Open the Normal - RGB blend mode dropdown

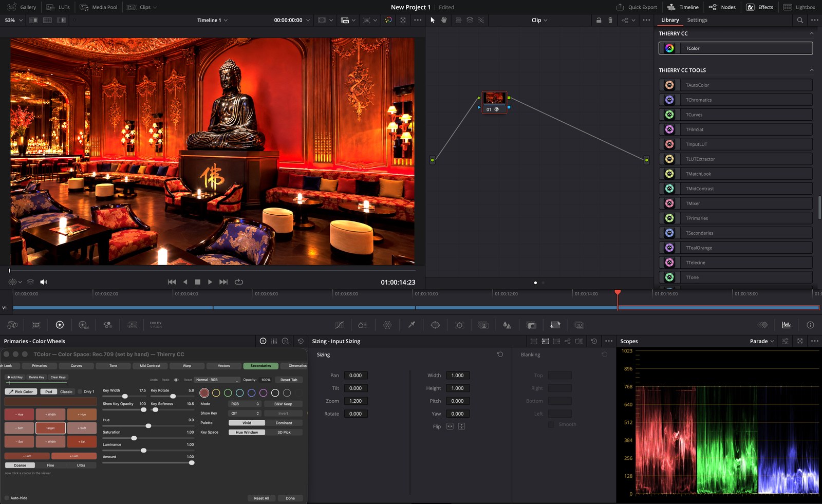(217, 380)
